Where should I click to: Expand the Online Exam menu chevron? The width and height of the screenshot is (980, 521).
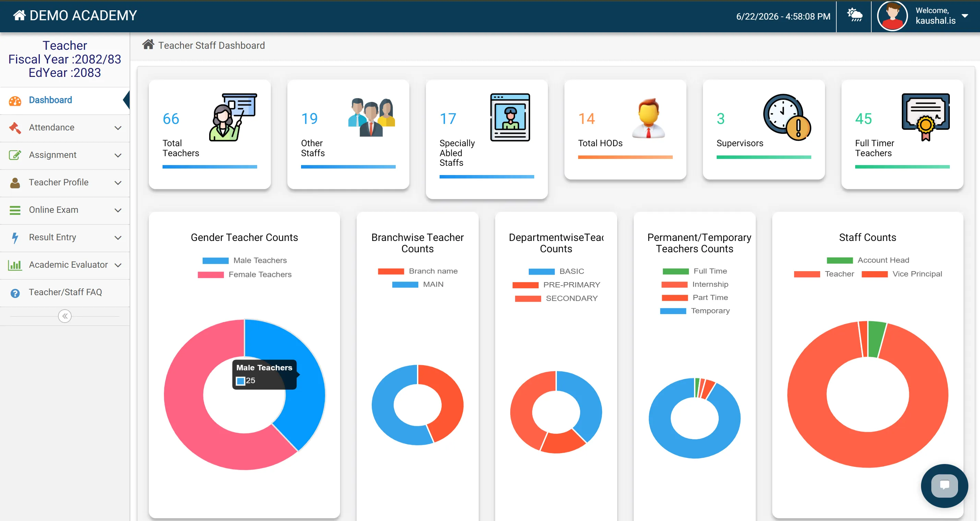point(118,210)
